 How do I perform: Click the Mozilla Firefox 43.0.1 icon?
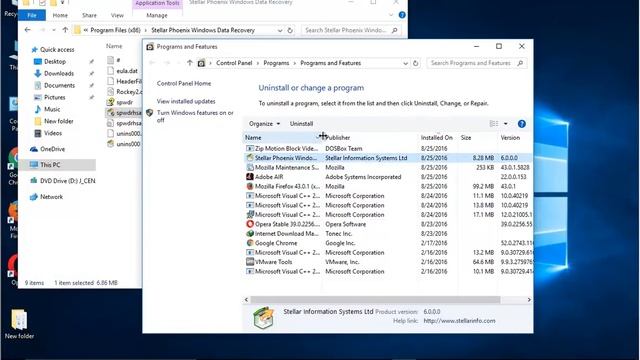pyautogui.click(x=250, y=186)
